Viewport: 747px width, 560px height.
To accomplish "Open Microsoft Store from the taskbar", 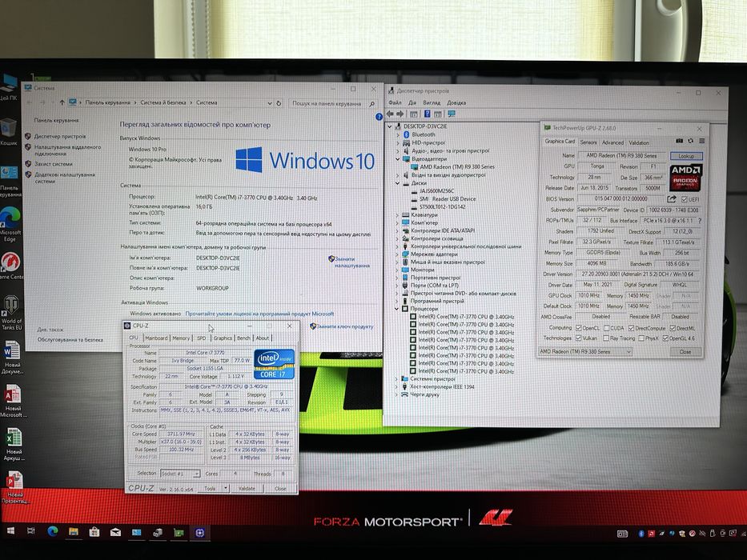I will point(94,532).
